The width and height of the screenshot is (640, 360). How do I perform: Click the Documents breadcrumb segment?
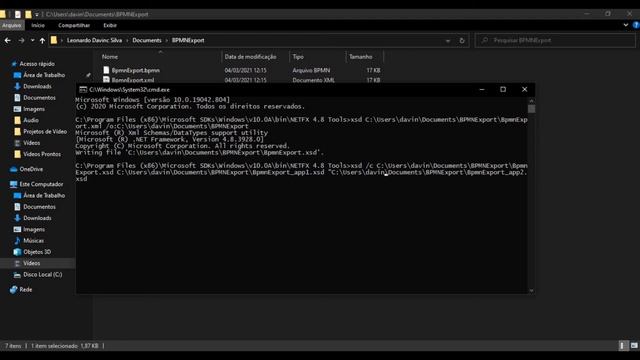tap(147, 40)
